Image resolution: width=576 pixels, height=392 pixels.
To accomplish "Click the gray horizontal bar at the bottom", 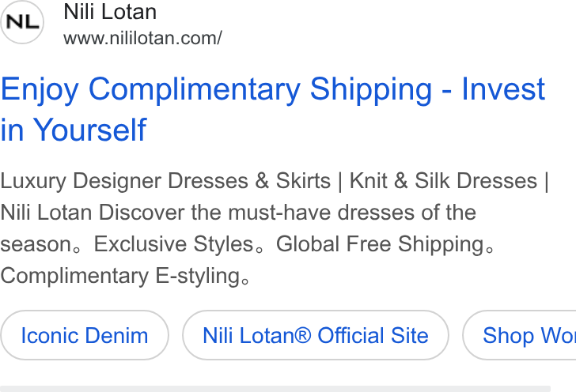I will click(x=275, y=389).
